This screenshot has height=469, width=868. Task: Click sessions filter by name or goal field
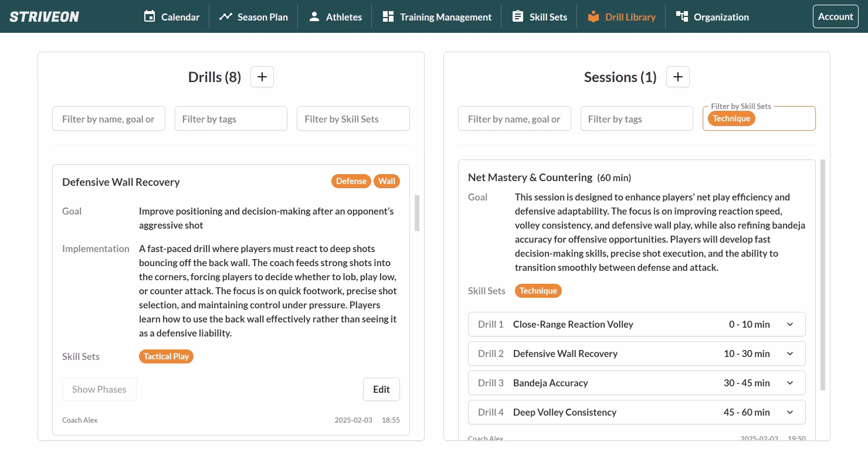(x=514, y=118)
